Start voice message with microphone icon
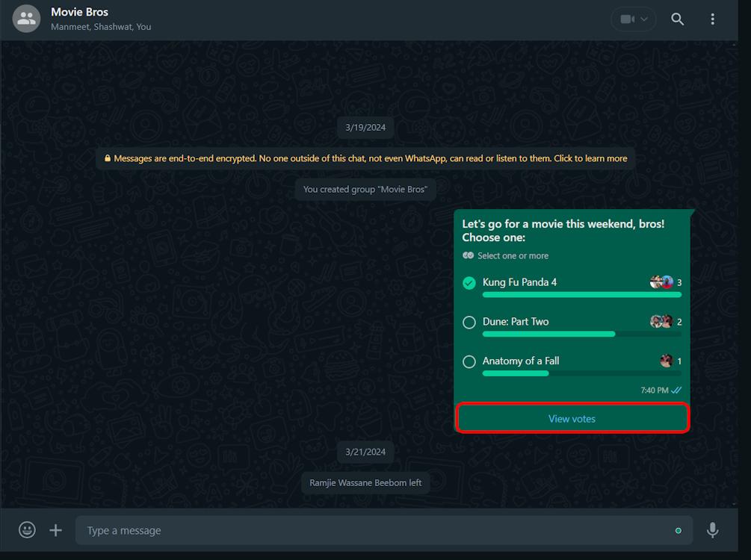Screen dimensions: 751x560 [712, 530]
